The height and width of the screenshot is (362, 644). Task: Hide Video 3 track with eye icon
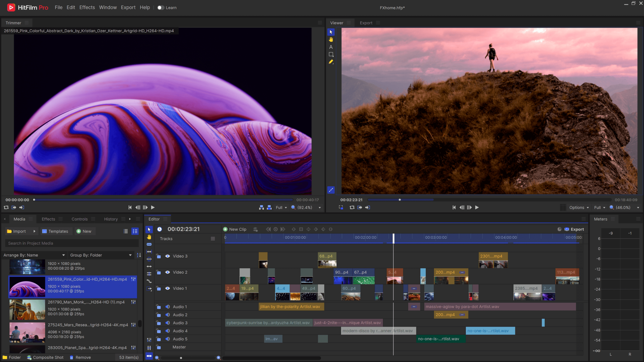pos(168,256)
